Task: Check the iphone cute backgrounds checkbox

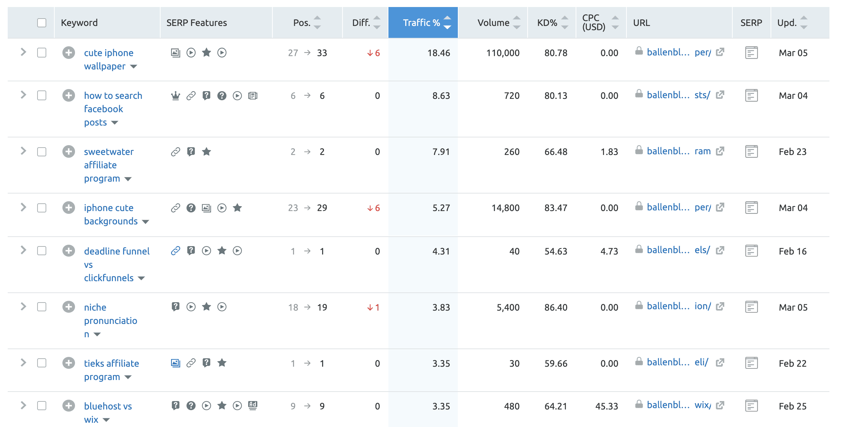Action: [42, 208]
